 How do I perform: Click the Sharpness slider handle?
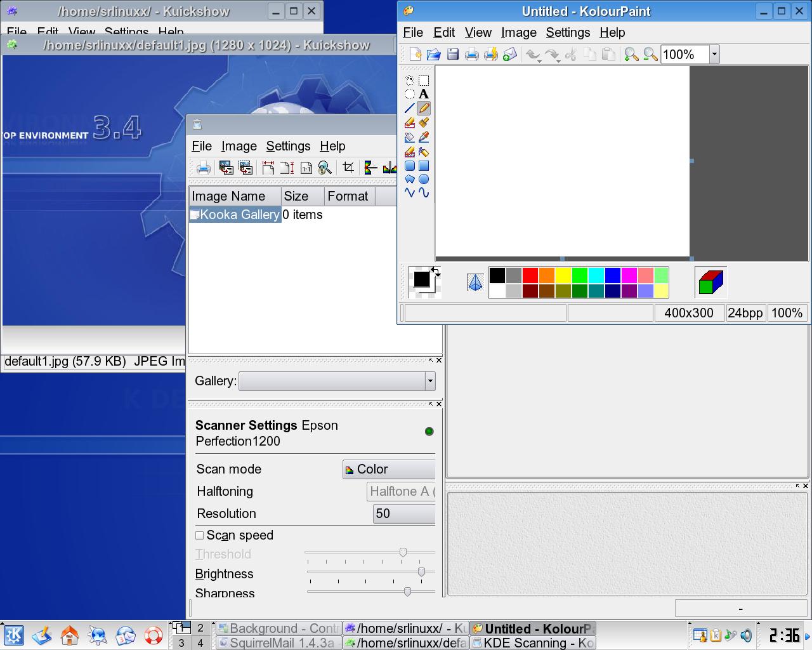tap(407, 592)
